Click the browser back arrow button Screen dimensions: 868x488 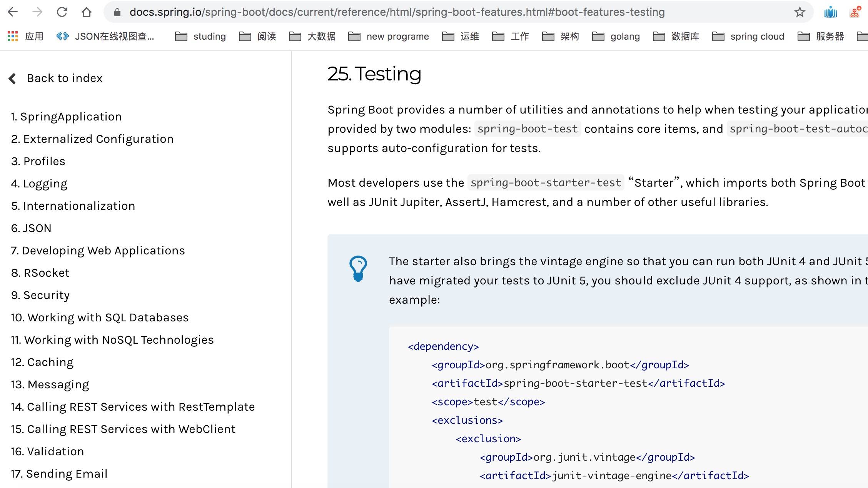pos(13,12)
